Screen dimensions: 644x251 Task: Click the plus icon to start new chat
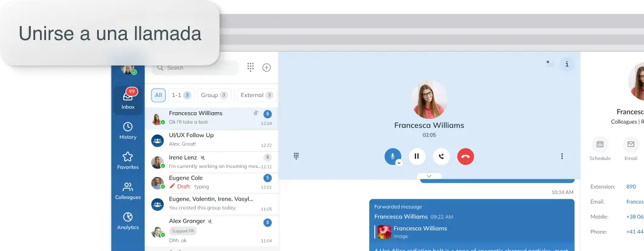pyautogui.click(x=266, y=67)
